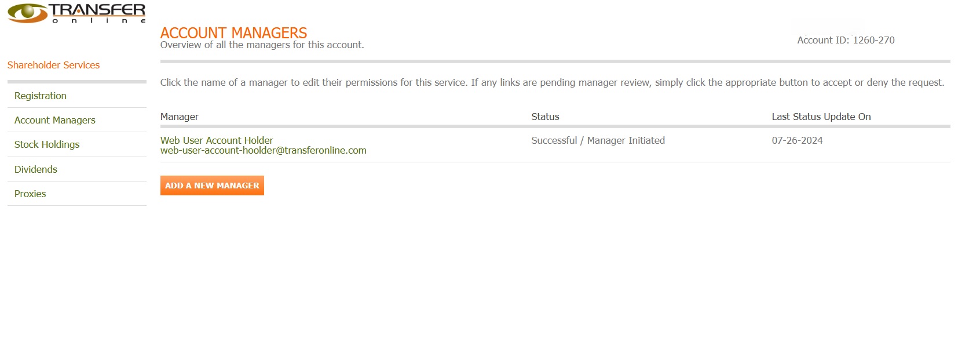Screen dimensions: 980x345
Task: Click the Status column header
Action: click(545, 117)
